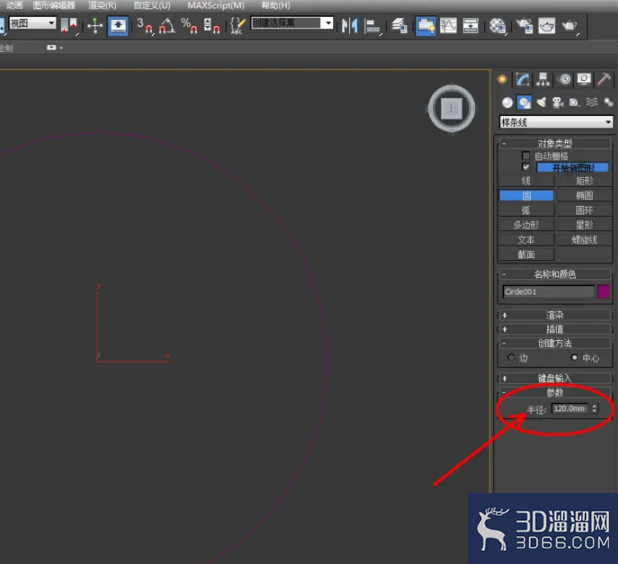This screenshot has height=564, width=618.
Task: Click the 线 shape button
Action: (526, 181)
